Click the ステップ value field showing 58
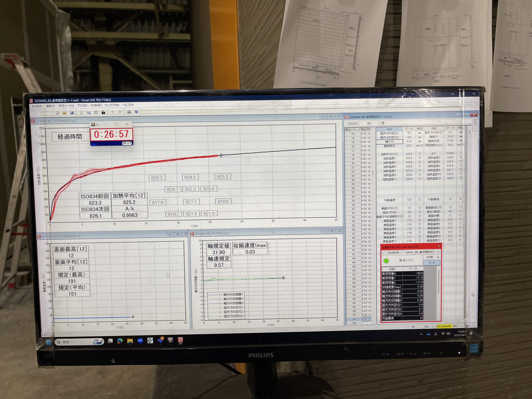 (369, 123)
